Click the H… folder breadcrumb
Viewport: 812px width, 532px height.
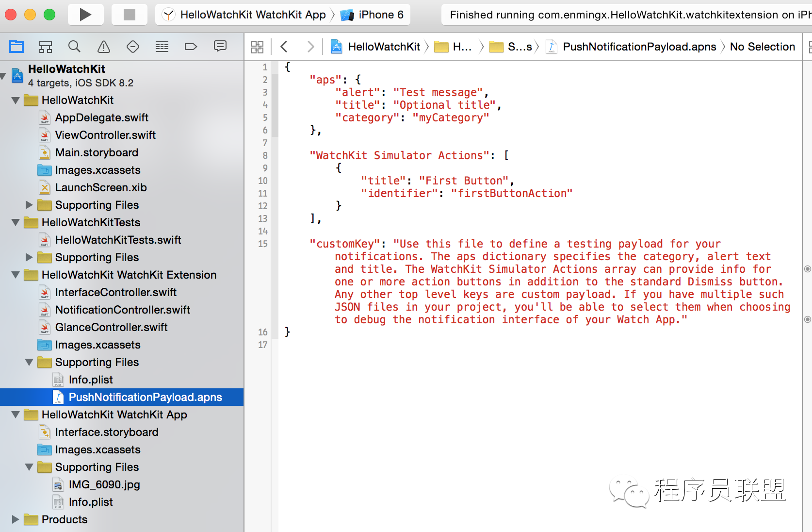453,47
